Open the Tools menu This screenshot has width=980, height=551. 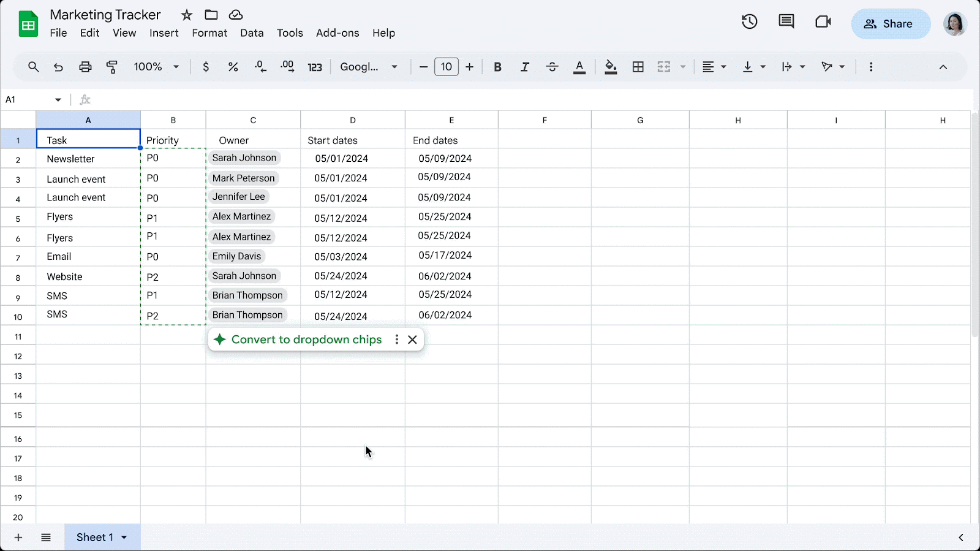coord(290,33)
